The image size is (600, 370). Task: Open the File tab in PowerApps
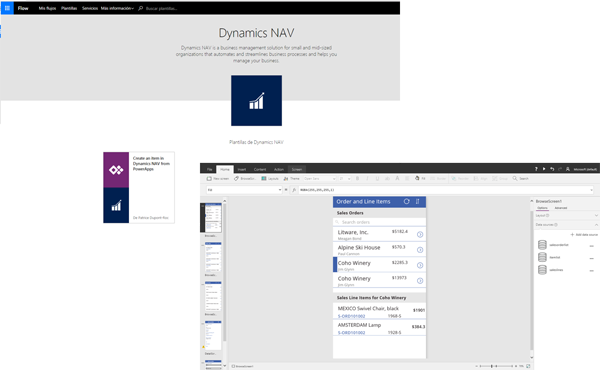(x=209, y=169)
